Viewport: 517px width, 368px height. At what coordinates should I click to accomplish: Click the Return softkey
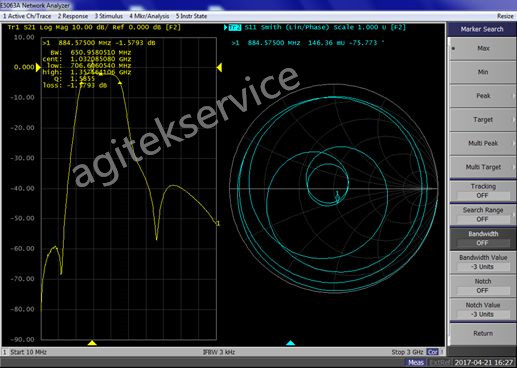(483, 333)
